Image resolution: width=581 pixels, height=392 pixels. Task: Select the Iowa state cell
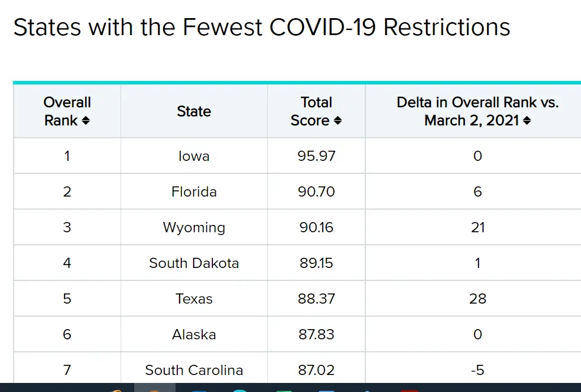[x=194, y=156]
